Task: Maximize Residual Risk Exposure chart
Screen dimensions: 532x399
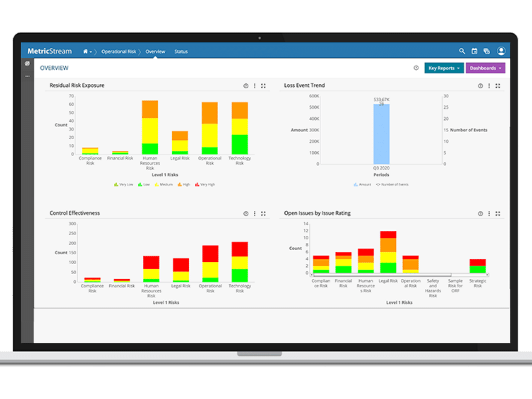Action: [x=263, y=86]
